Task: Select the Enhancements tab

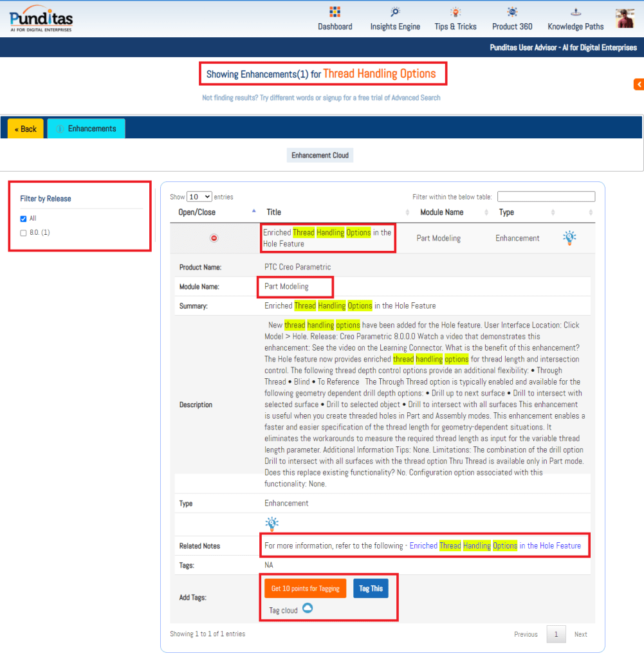Action: (x=86, y=129)
